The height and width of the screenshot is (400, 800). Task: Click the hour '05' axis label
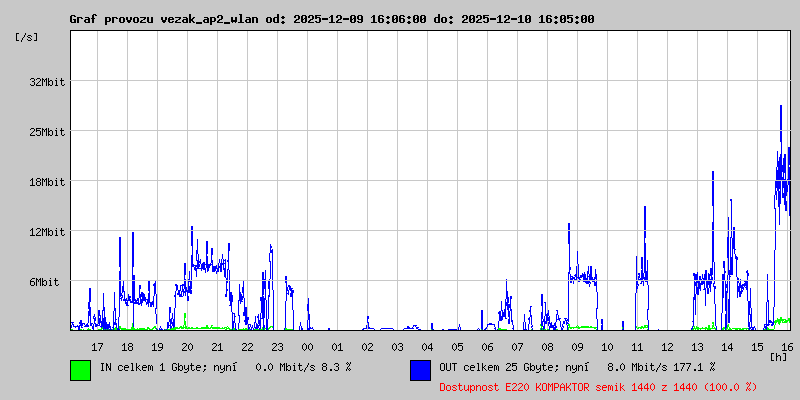458,347
